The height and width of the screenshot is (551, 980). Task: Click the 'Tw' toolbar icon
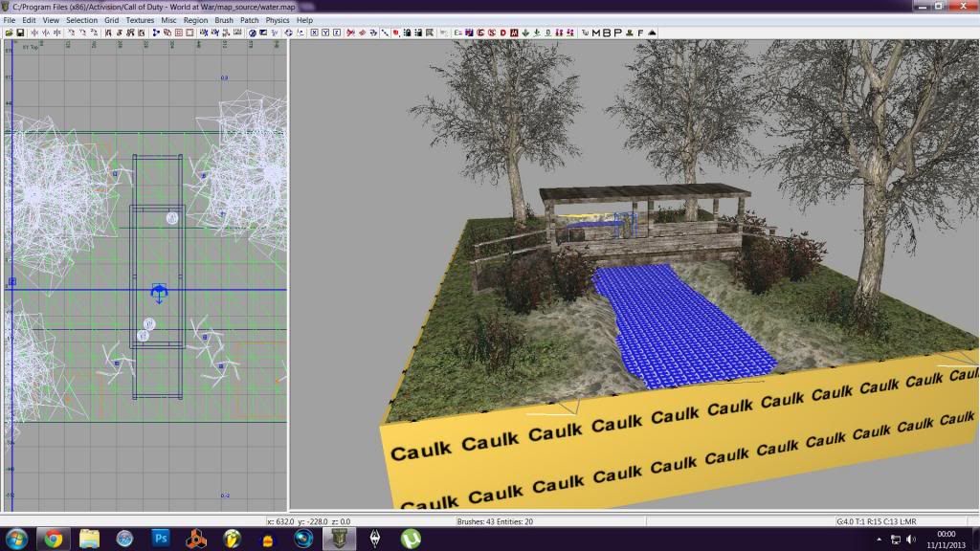point(585,33)
